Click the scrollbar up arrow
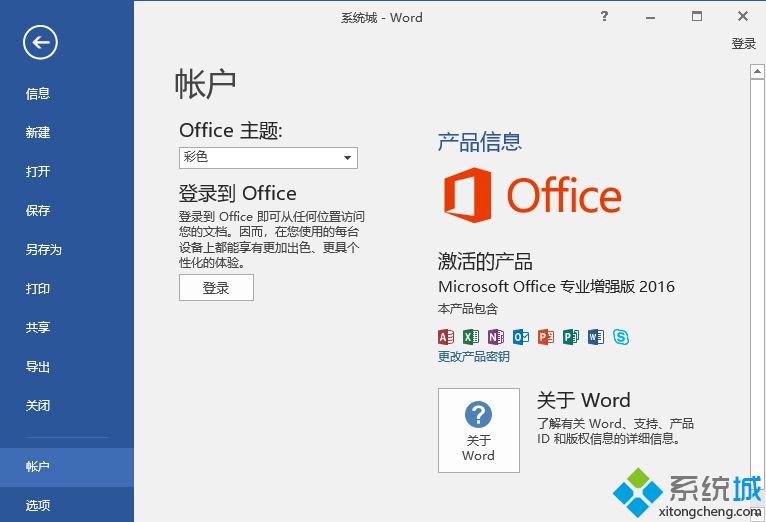This screenshot has height=522, width=766. [x=757, y=71]
